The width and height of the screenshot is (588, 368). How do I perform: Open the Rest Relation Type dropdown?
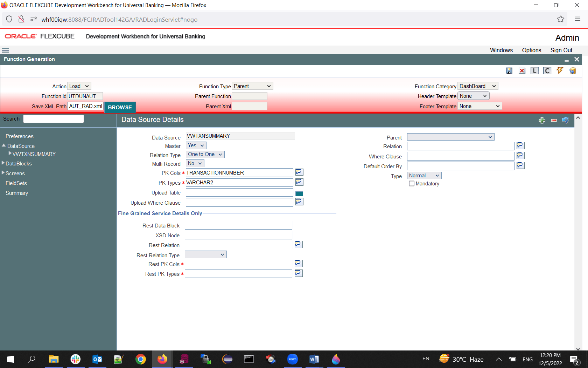point(206,255)
